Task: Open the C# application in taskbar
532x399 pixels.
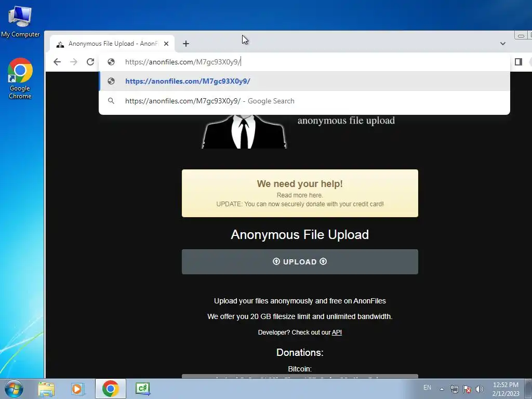Action: pos(142,389)
